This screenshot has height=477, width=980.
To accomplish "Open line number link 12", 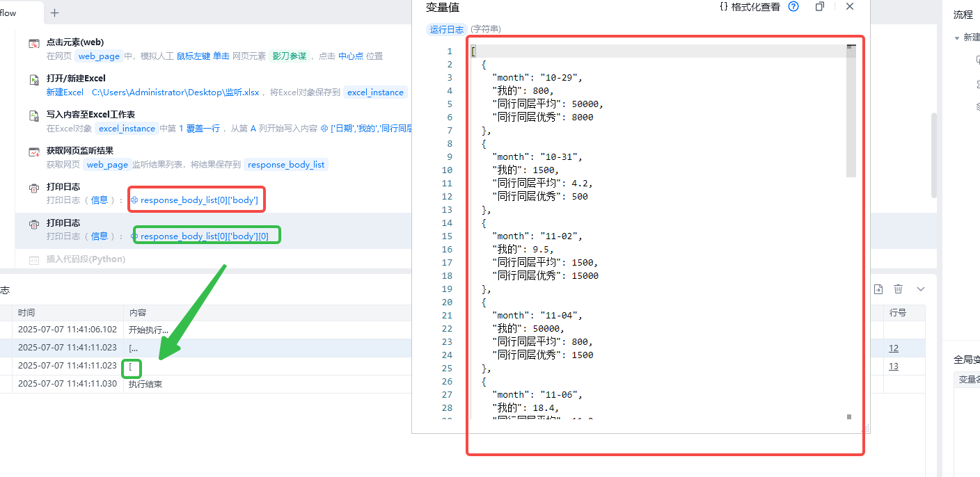I will coord(894,348).
